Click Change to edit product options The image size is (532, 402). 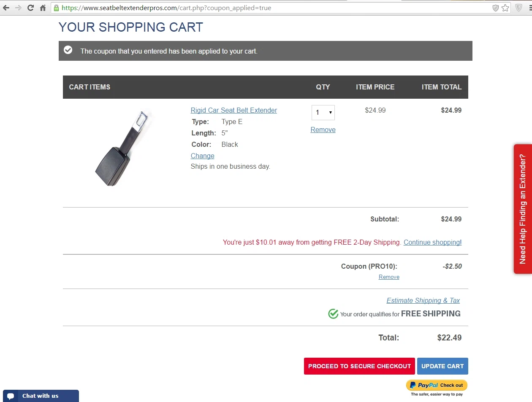point(202,156)
